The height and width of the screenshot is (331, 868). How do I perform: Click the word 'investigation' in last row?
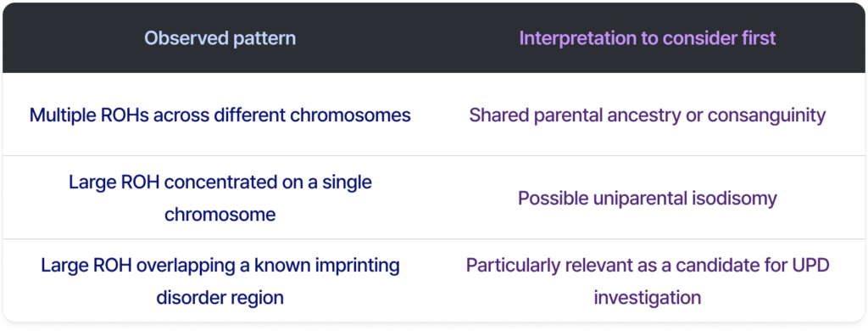(647, 298)
